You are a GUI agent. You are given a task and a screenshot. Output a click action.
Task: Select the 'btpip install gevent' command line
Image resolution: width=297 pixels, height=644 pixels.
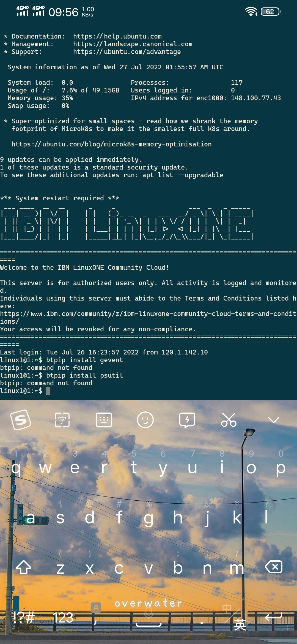click(x=85, y=360)
